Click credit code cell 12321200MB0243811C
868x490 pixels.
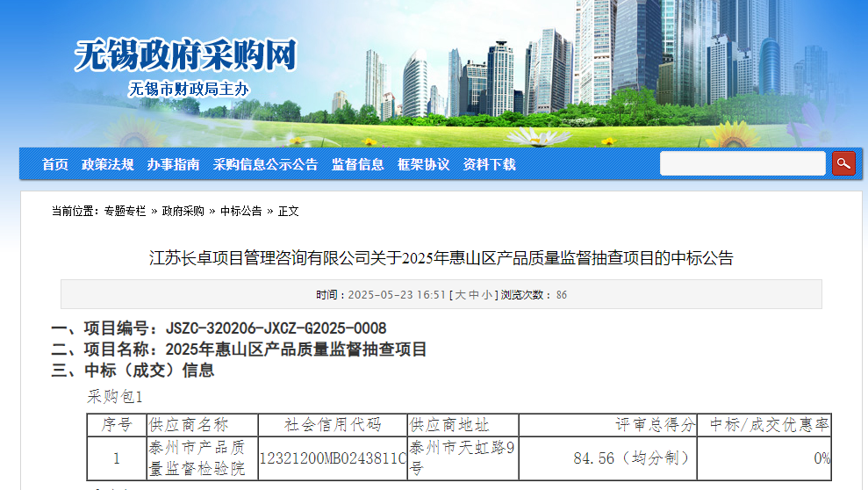pyautogui.click(x=333, y=458)
